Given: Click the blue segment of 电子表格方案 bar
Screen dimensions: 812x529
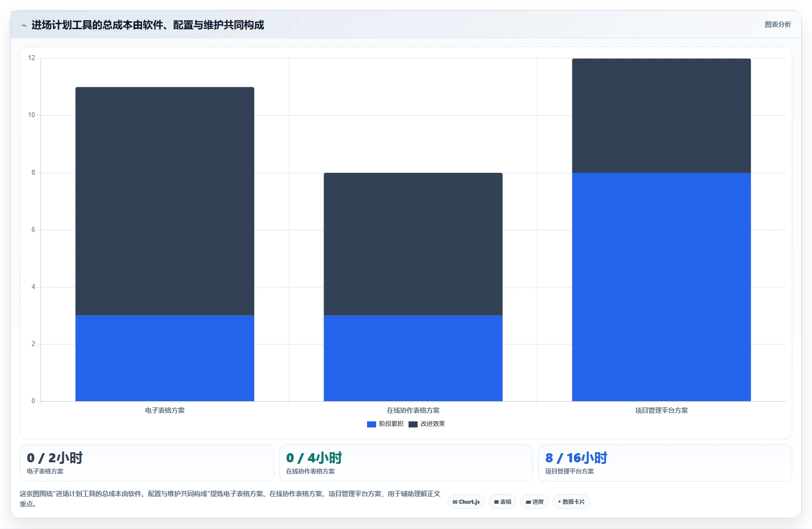Looking at the screenshot, I should click(165, 358).
